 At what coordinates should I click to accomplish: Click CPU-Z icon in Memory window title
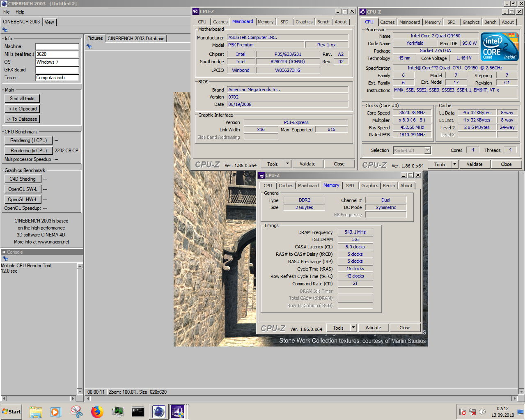(261, 175)
